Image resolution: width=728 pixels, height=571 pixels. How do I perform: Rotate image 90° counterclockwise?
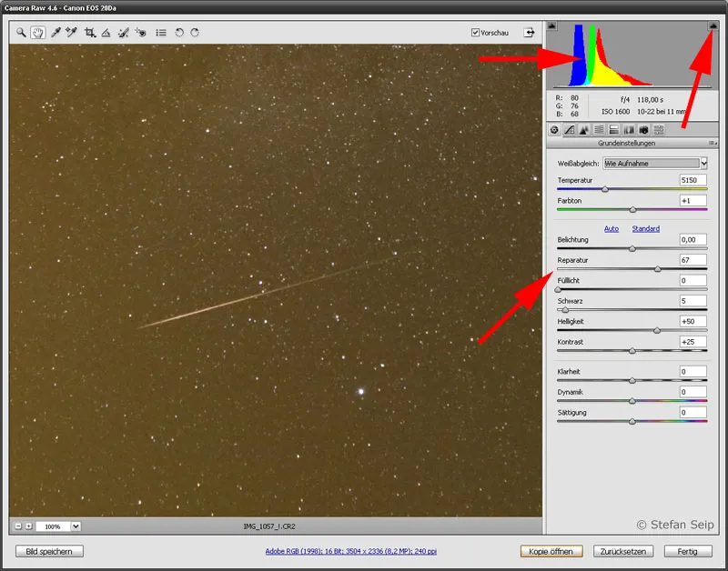pyautogui.click(x=179, y=33)
